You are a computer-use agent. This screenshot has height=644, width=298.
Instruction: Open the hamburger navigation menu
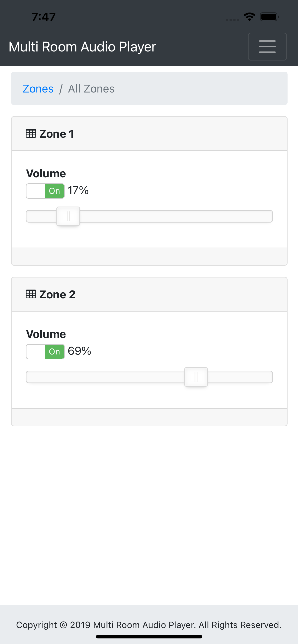(267, 47)
